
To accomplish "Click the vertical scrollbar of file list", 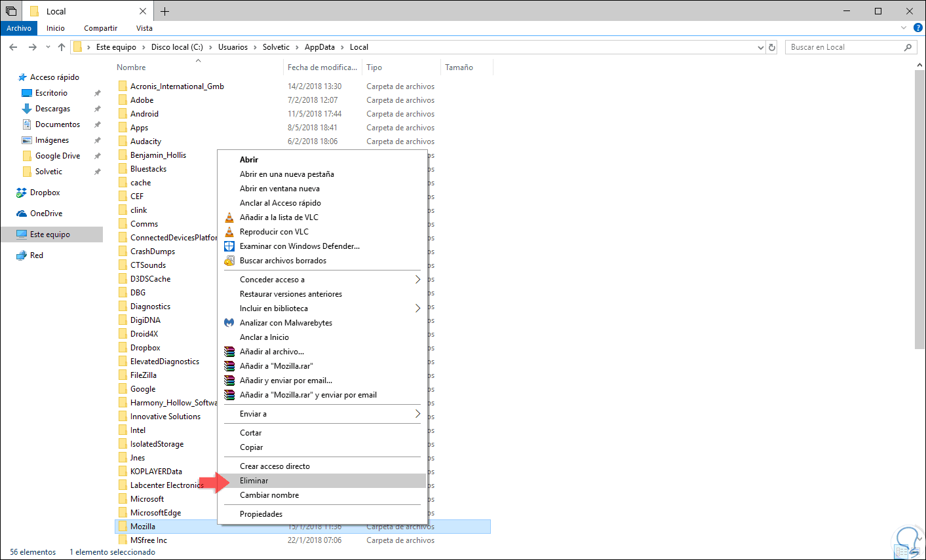I will tap(919, 209).
